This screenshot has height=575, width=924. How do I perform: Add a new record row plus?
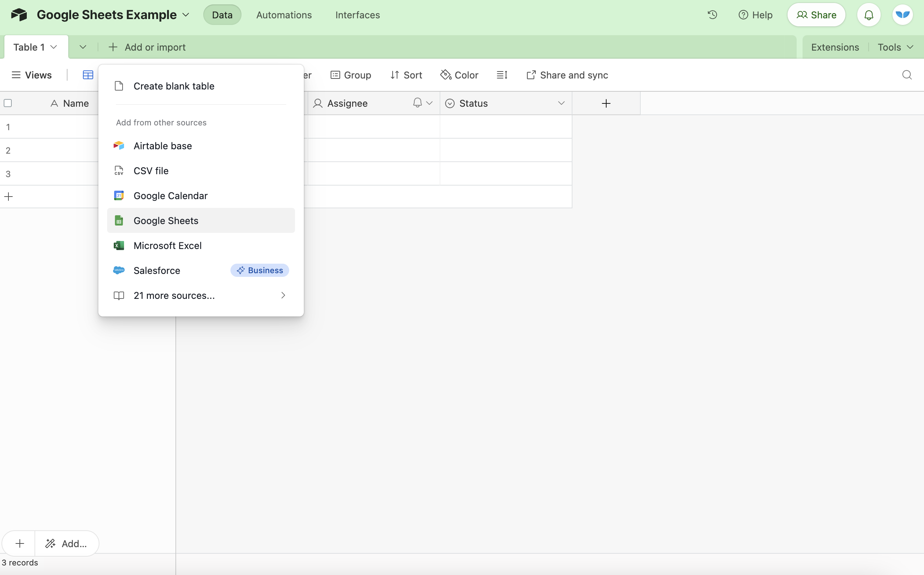pos(8,197)
